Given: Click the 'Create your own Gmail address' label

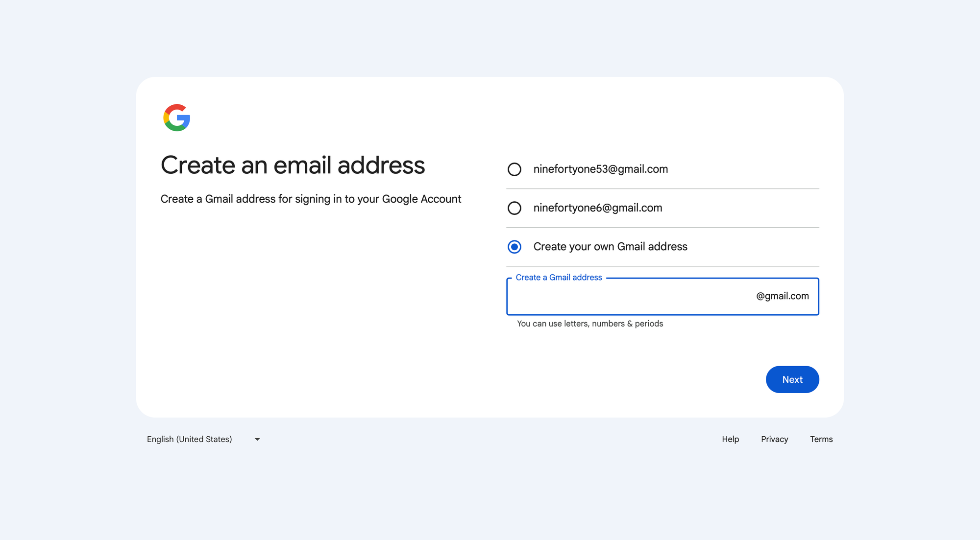Looking at the screenshot, I should click(610, 247).
